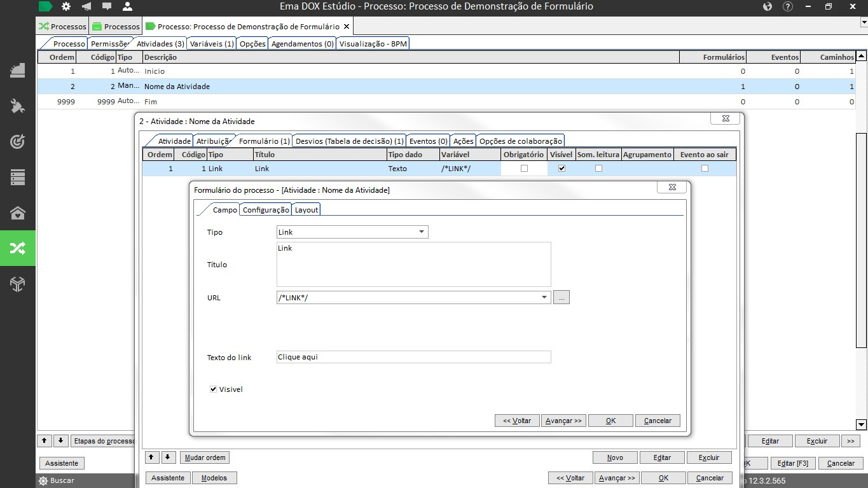Toggle Visível checkbox in Link row
This screenshot has width=868, height=488.
click(561, 169)
